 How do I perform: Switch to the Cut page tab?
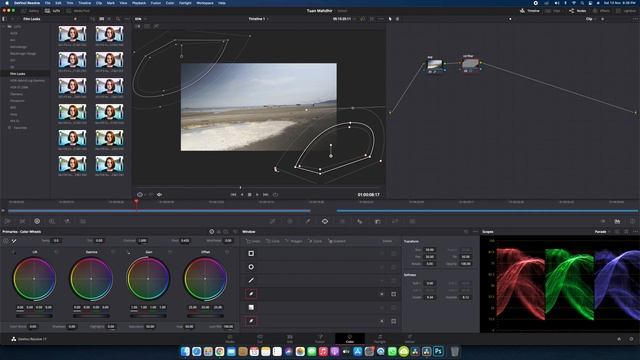(x=260, y=339)
